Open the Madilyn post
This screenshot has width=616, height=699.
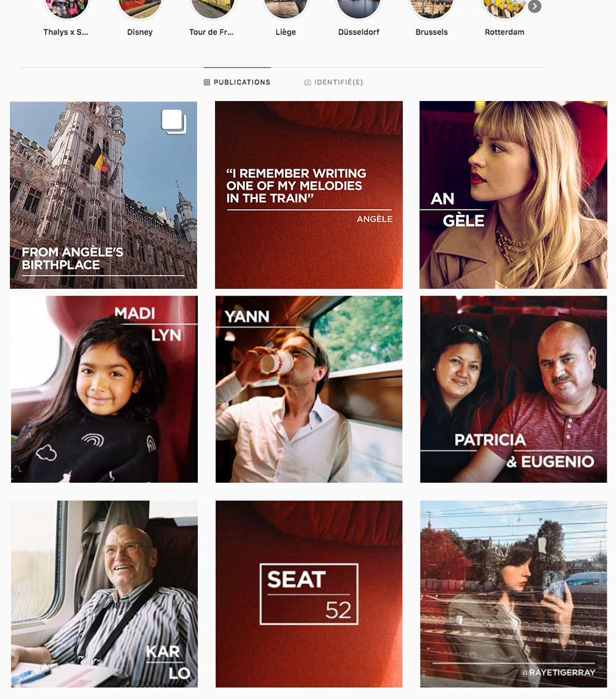pyautogui.click(x=104, y=389)
